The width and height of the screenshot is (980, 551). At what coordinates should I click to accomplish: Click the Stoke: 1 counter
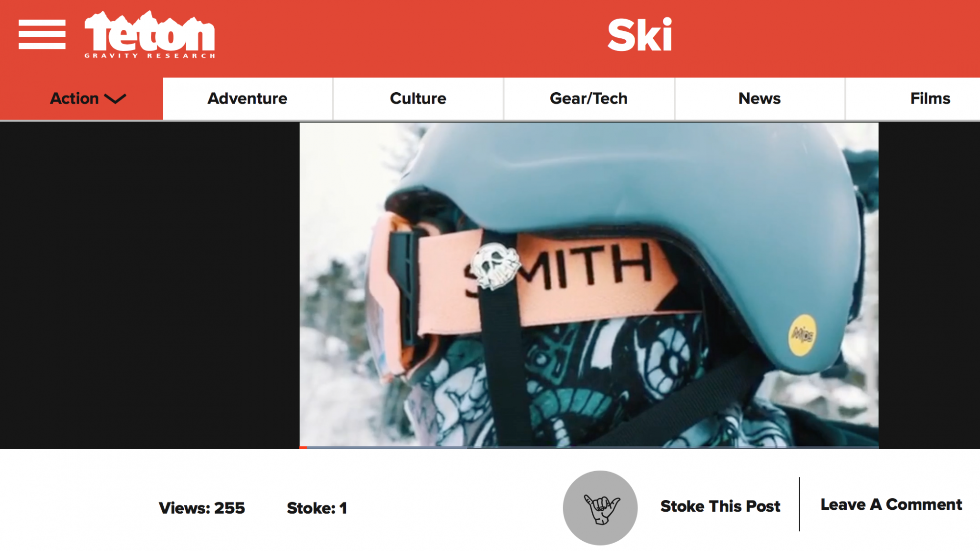point(317,508)
